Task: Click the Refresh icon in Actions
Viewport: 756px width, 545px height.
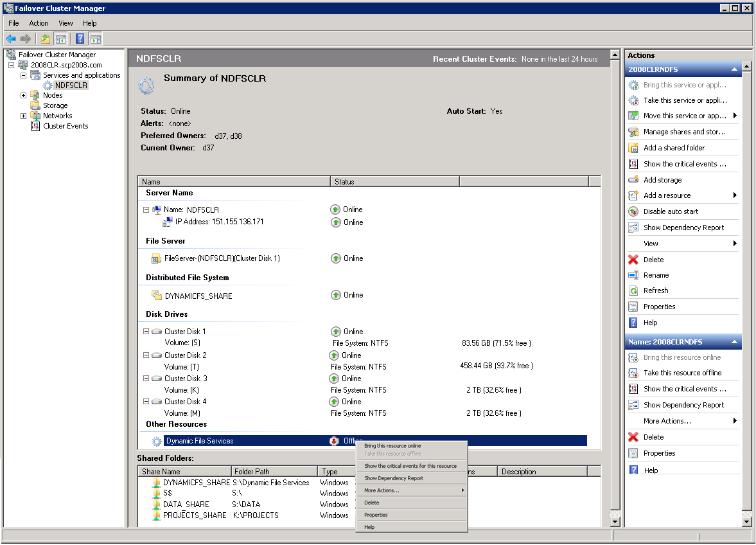Action: coord(633,290)
